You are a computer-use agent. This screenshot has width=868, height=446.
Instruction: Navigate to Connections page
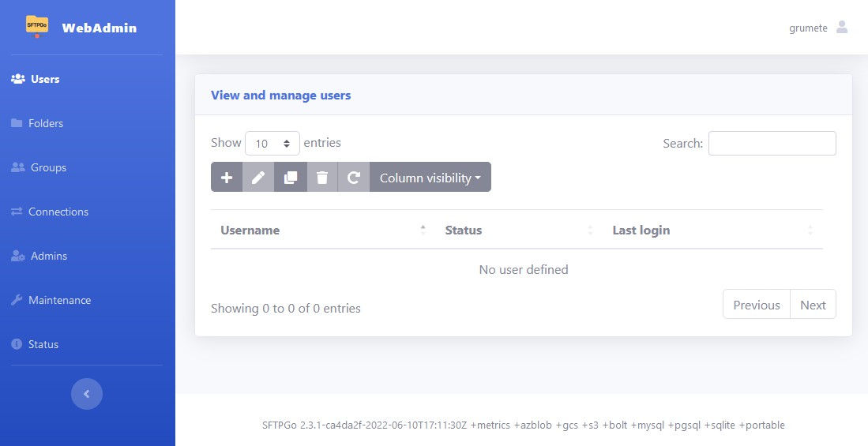(x=58, y=212)
